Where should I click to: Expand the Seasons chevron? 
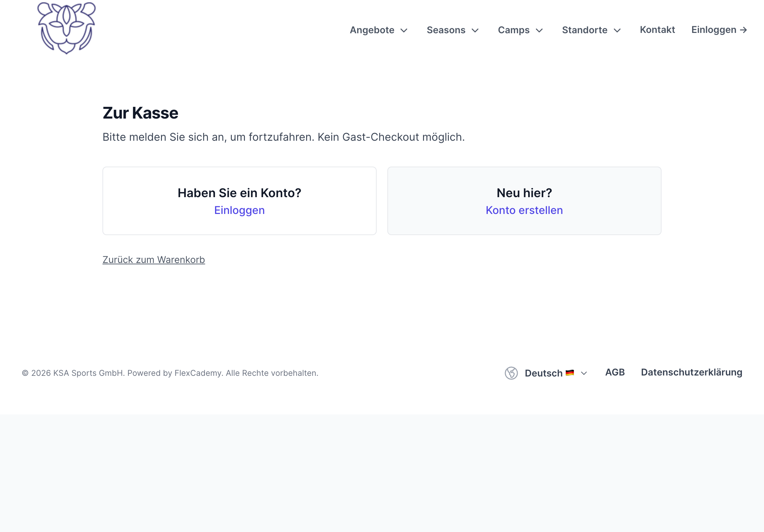click(475, 31)
